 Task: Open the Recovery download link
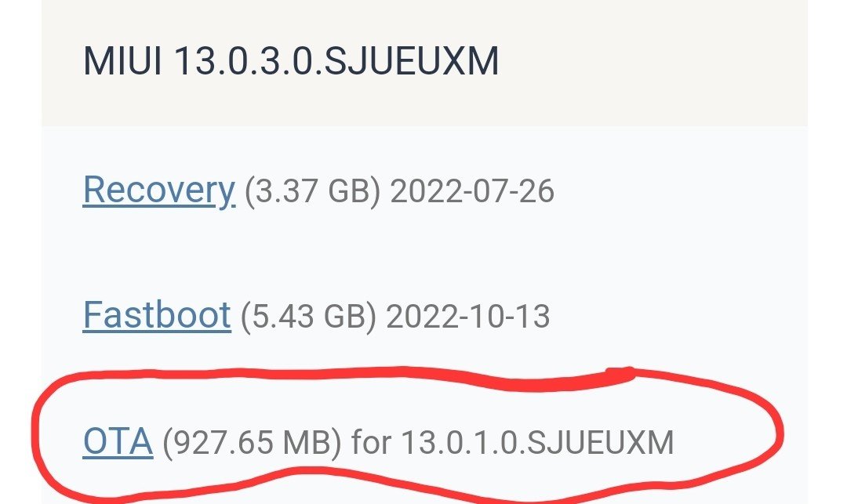coord(158,190)
